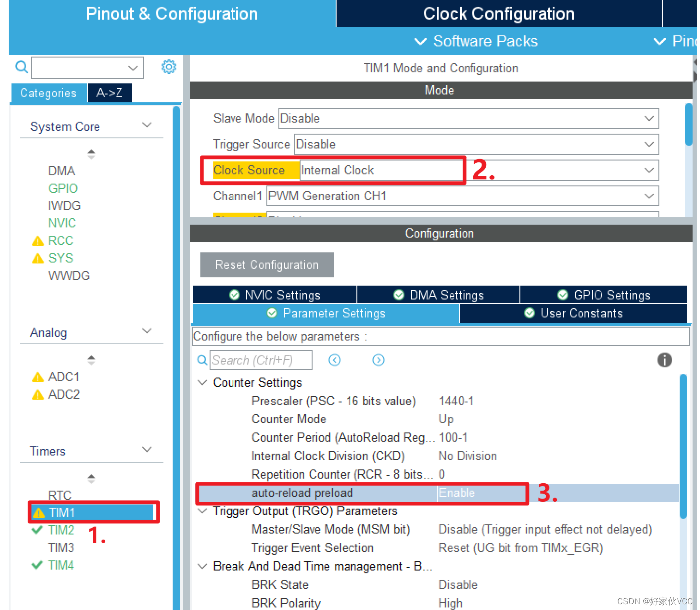
Task: Select TIM3 in Timers list
Action: [61, 548]
